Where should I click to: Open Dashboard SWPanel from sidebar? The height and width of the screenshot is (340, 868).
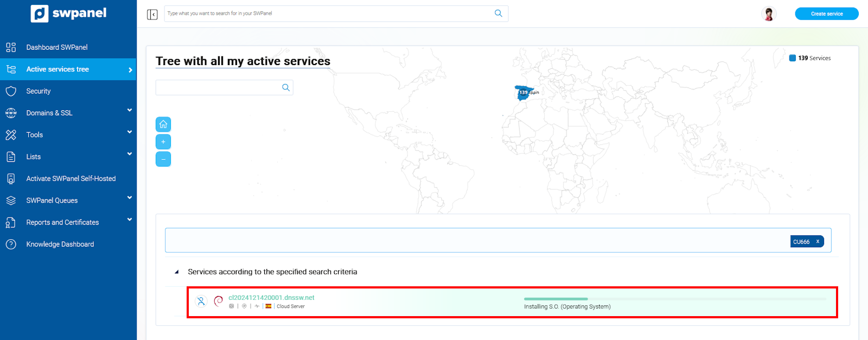57,47
